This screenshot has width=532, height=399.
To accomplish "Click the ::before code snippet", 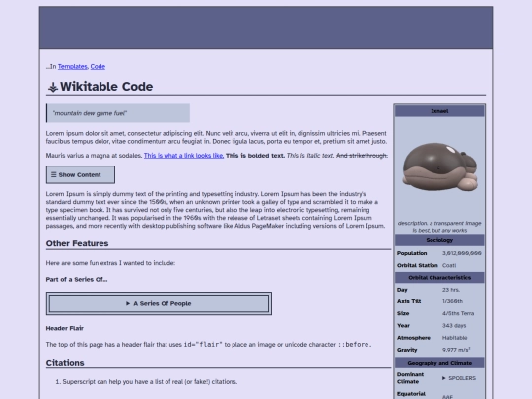I will pyautogui.click(x=355, y=345).
